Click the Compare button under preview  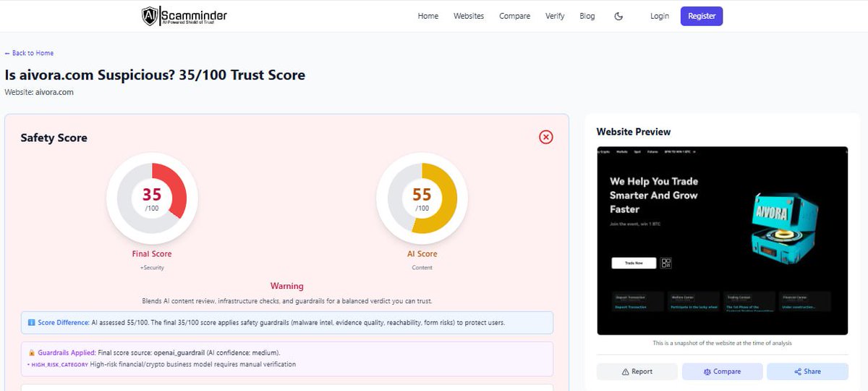722,371
